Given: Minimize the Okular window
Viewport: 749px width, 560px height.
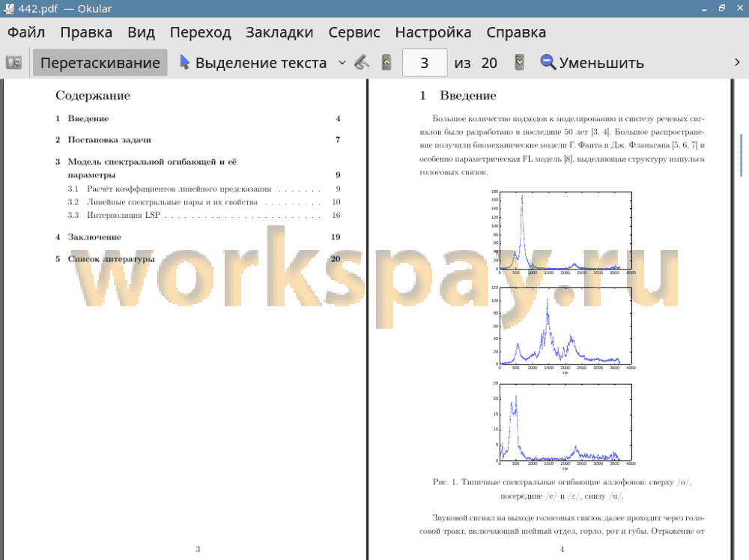Looking at the screenshot, I should [x=704, y=8].
